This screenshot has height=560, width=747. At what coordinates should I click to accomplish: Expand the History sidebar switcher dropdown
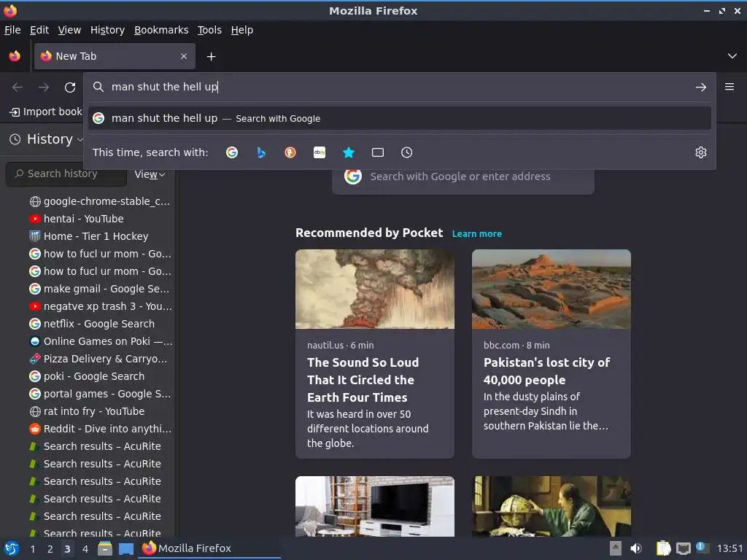pyautogui.click(x=47, y=139)
